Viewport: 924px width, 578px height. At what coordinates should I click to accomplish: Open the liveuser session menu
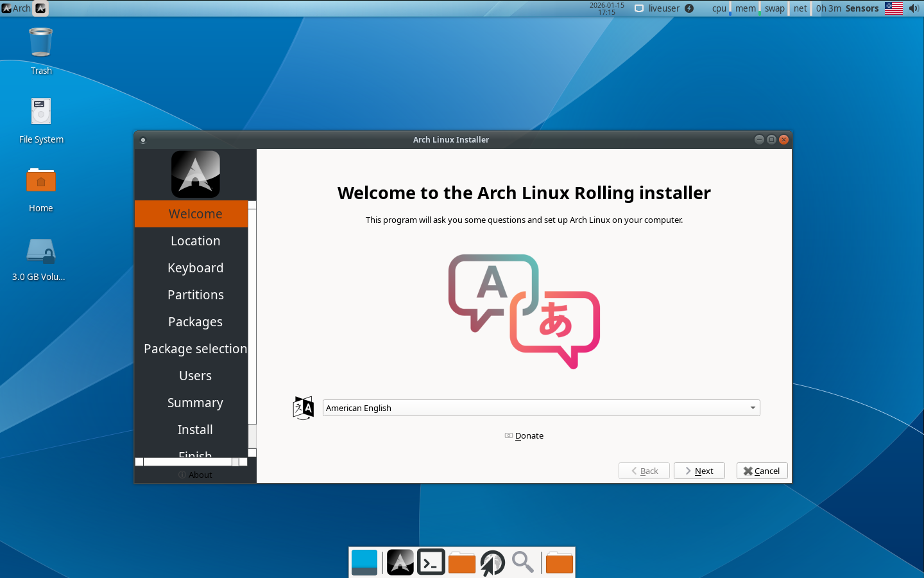click(x=663, y=8)
